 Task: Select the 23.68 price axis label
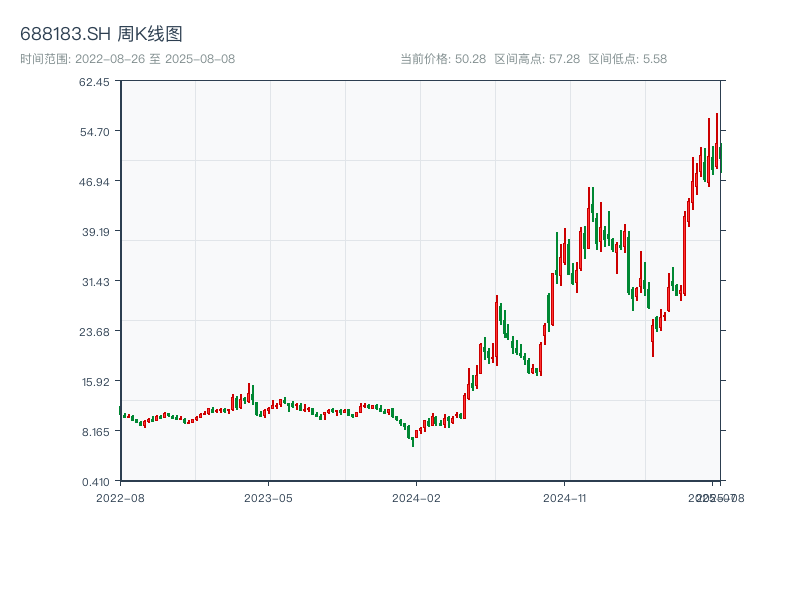(x=94, y=332)
